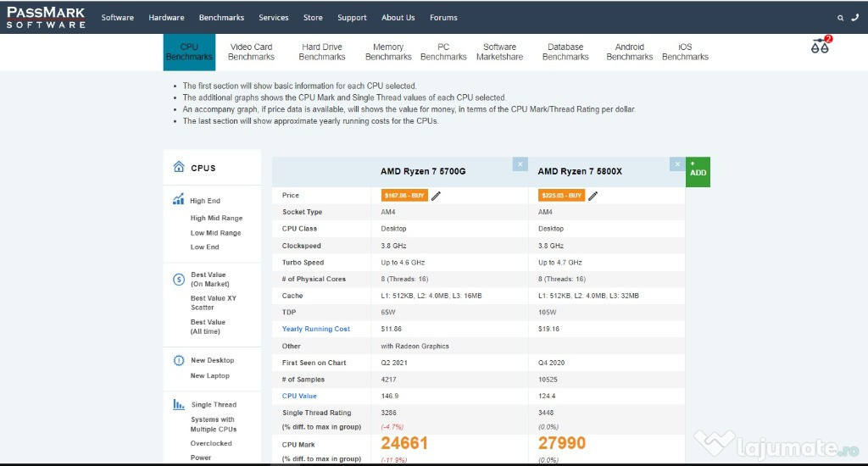Open the Support menu
Image resolution: width=868 pixels, height=466 pixels.
point(352,18)
